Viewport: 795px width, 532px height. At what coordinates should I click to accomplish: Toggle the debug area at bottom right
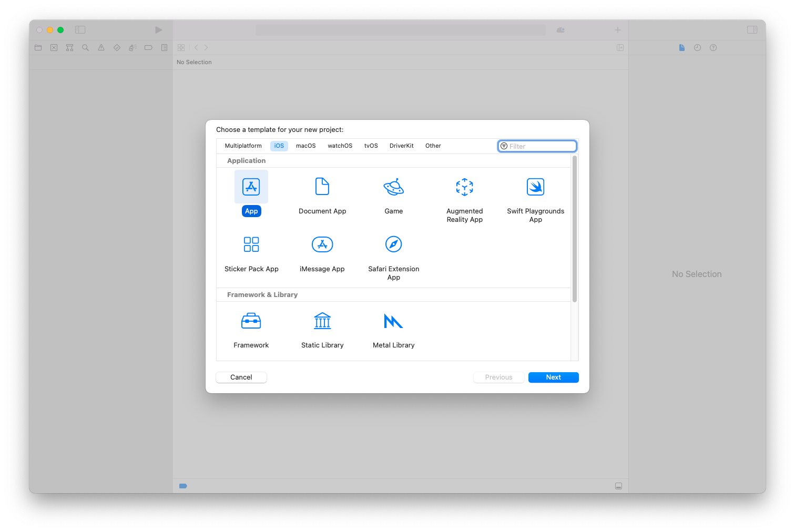pos(618,486)
